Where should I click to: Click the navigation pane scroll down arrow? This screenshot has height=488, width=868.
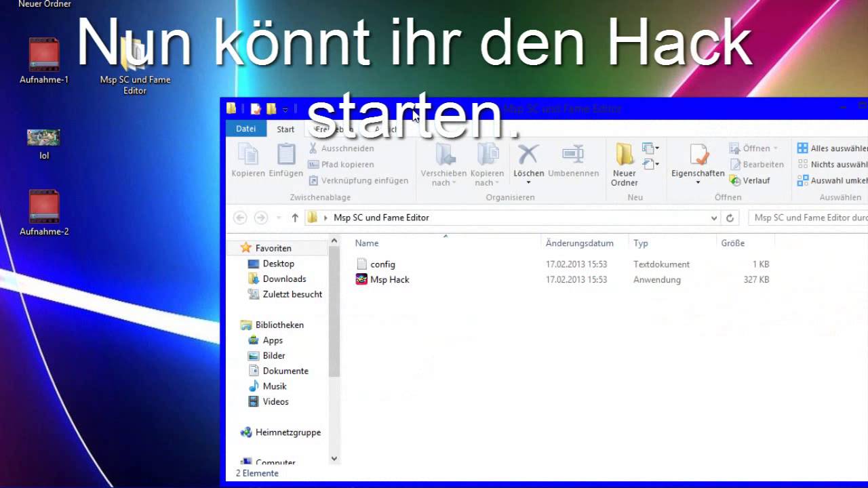click(334, 459)
